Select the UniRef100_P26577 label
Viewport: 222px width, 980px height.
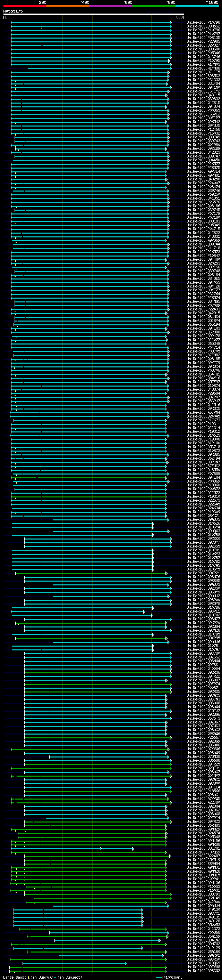click(x=203, y=164)
